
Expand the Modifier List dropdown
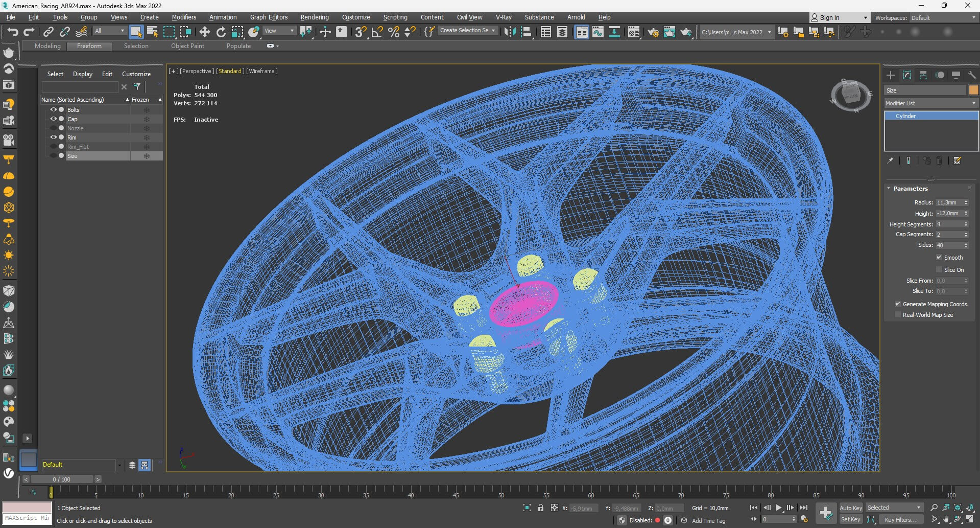point(930,103)
